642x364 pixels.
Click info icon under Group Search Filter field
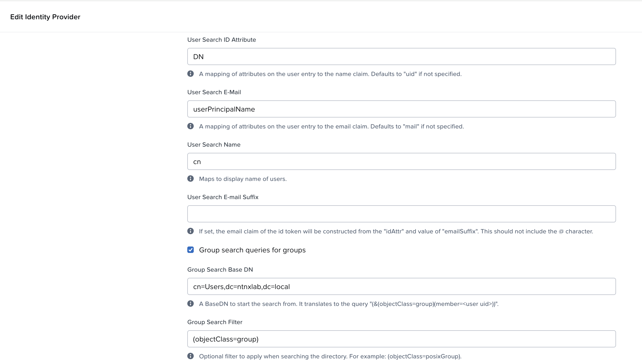[191, 356]
